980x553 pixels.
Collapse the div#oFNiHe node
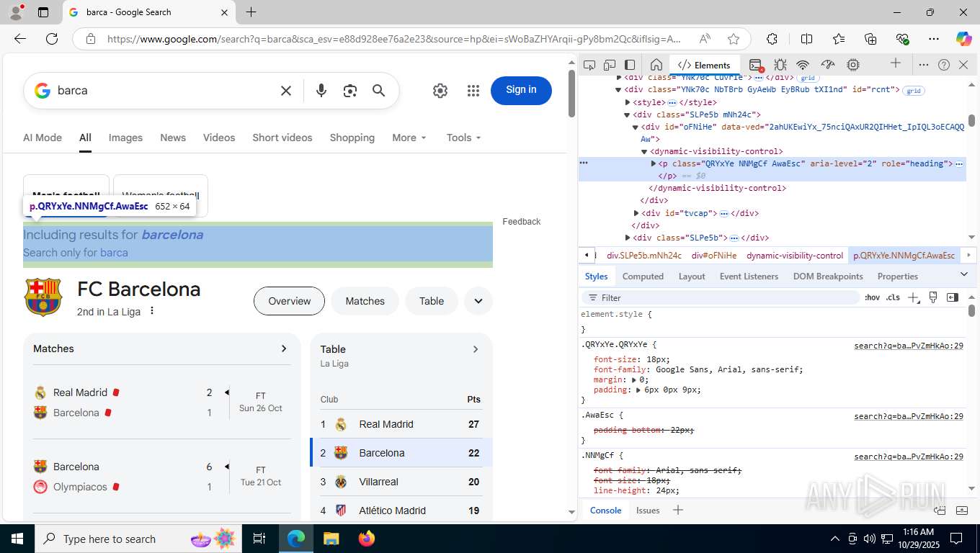[636, 127]
